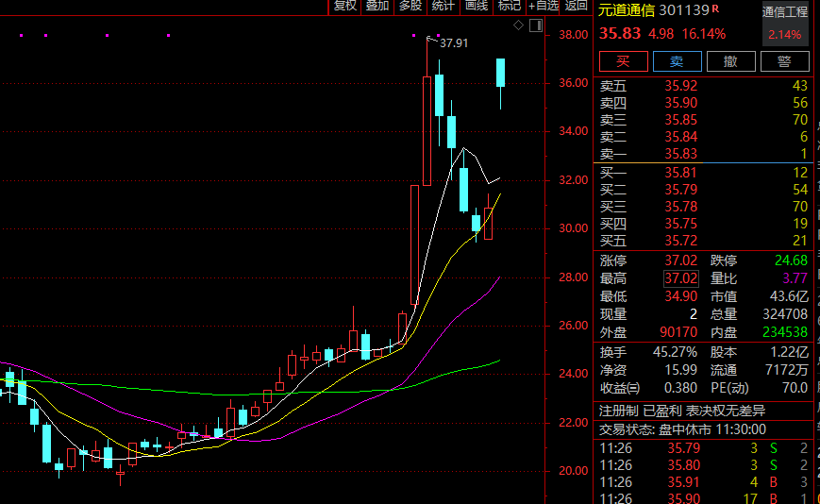The height and width of the screenshot is (504, 820).
Task: Select the 画线 drawing tool
Action: click(x=476, y=6)
